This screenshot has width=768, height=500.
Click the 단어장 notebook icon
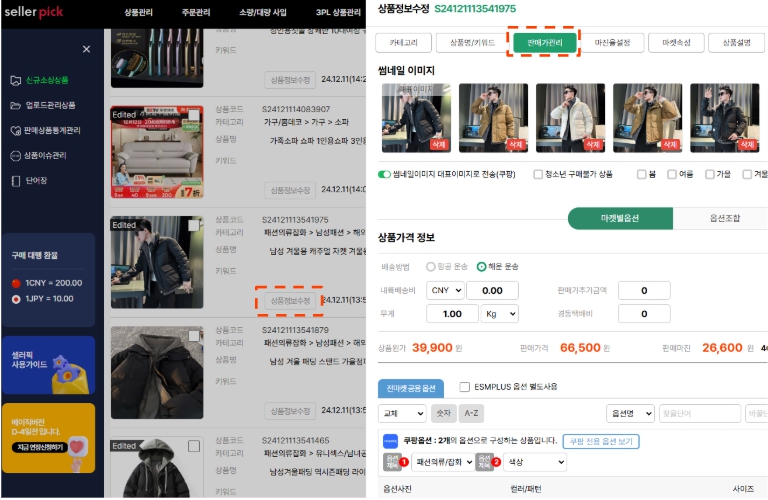[x=15, y=181]
